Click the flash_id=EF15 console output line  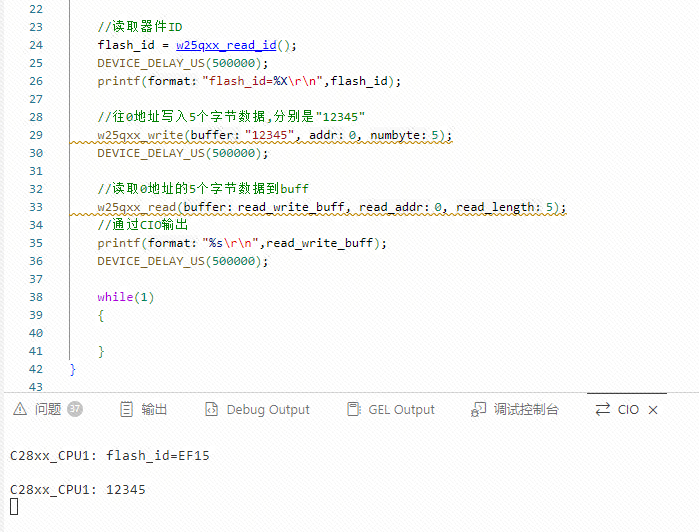pyautogui.click(x=110, y=455)
